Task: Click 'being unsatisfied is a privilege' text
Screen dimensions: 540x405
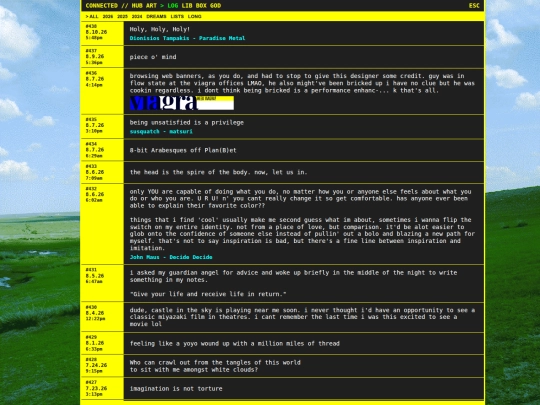Action: 187,123
